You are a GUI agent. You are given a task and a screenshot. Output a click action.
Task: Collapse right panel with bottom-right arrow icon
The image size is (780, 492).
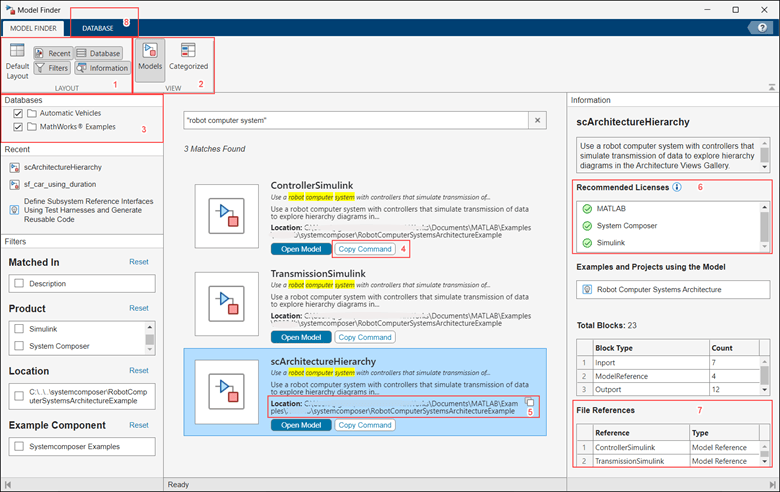pos(772,485)
